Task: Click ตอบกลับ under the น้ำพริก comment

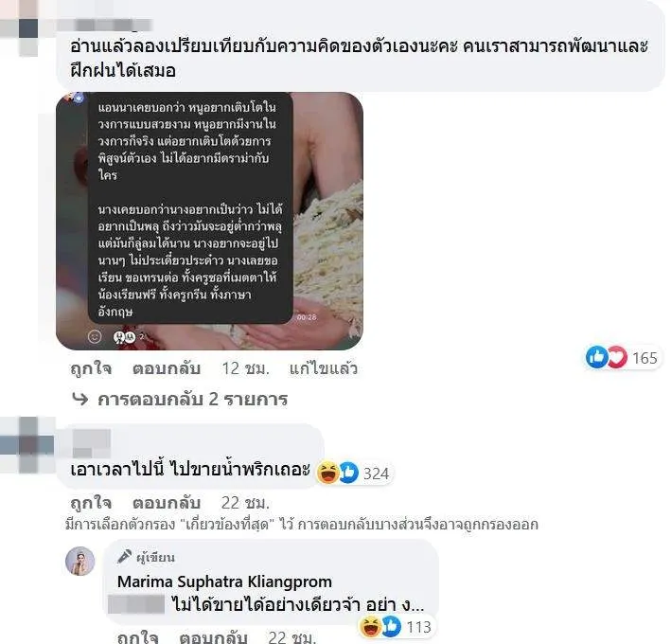Action: 167,503
